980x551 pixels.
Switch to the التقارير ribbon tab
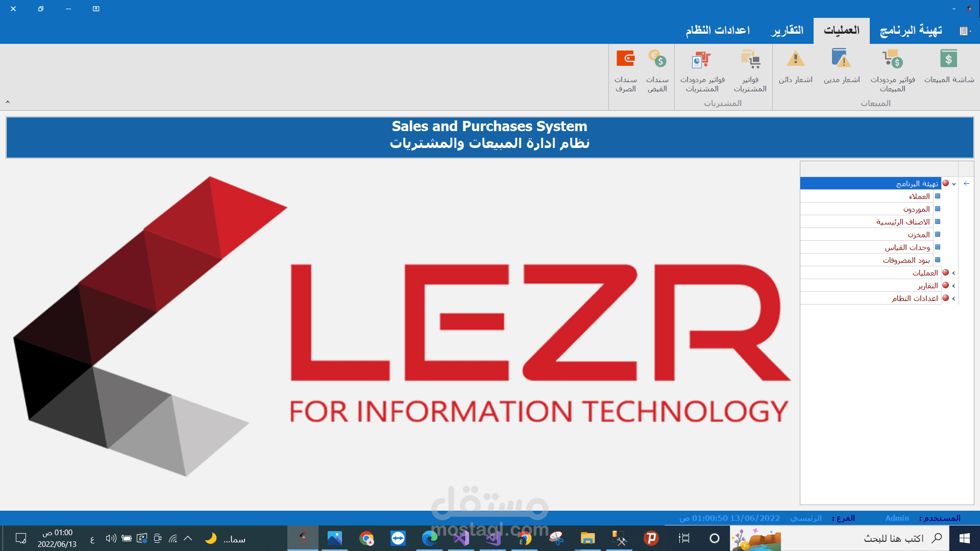click(x=787, y=31)
